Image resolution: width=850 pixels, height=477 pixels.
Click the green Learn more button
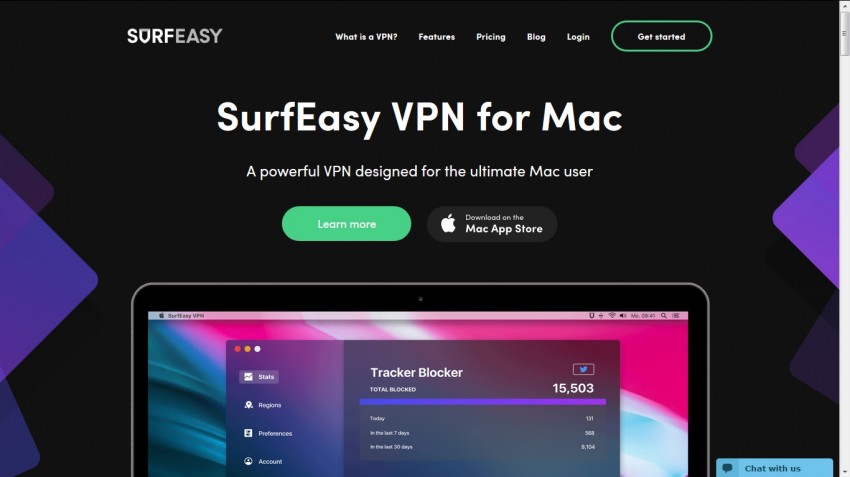click(346, 224)
